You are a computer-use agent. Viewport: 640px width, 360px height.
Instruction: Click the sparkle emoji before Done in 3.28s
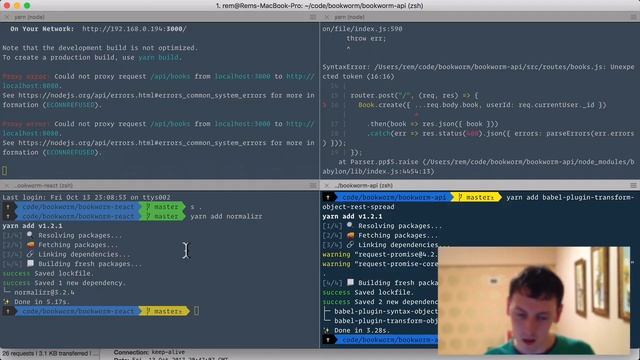pos(327,330)
